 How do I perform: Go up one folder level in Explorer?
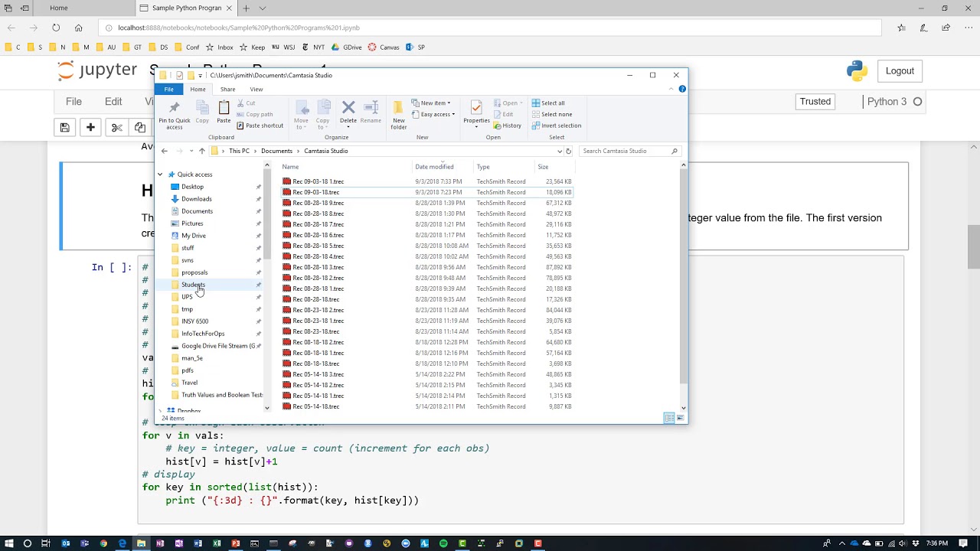point(202,151)
